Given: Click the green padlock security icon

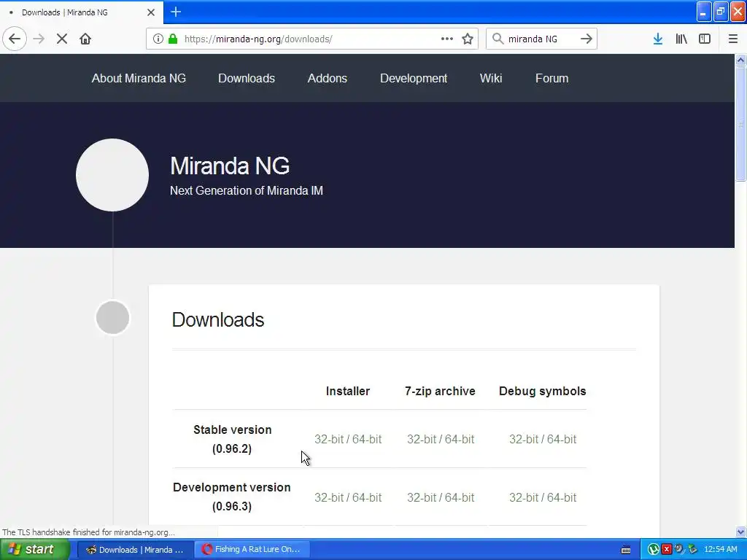Looking at the screenshot, I should [173, 39].
